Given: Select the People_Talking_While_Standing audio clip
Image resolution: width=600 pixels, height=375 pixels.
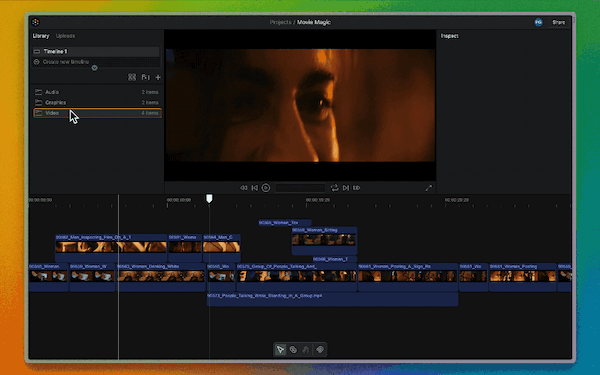Looking at the screenshot, I should click(332, 300).
